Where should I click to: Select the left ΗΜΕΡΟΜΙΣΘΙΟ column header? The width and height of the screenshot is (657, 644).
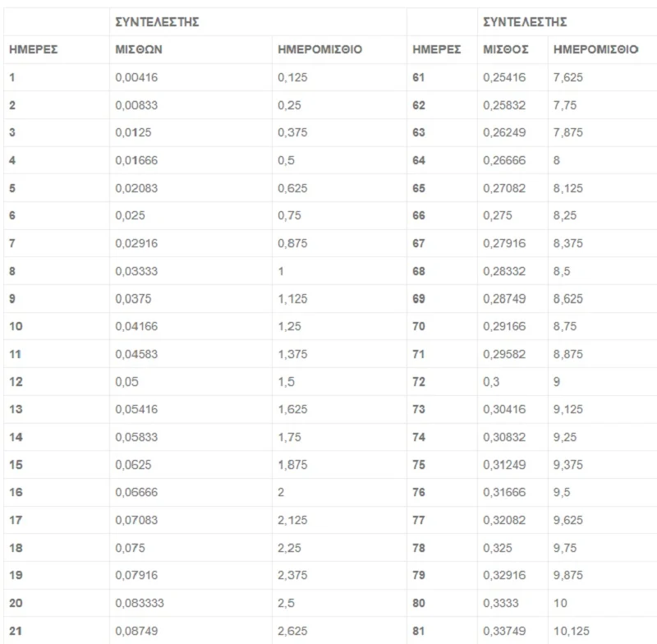pyautogui.click(x=320, y=50)
